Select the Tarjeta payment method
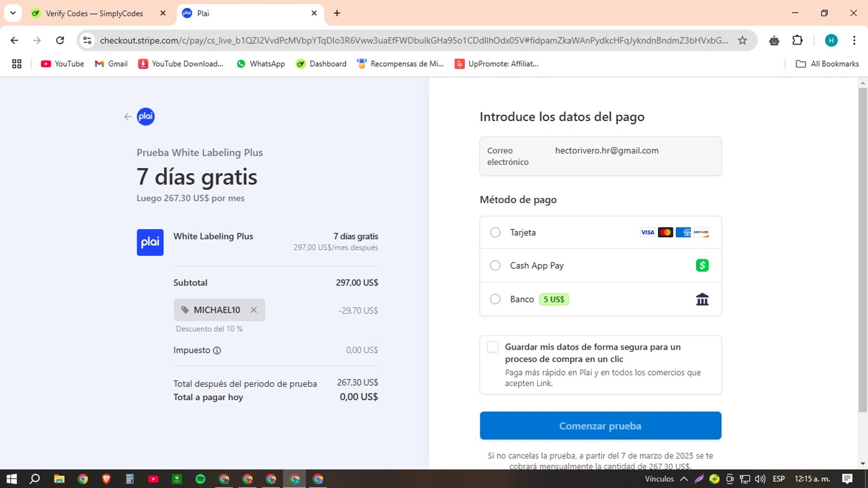This screenshot has height=488, width=868. click(x=495, y=232)
